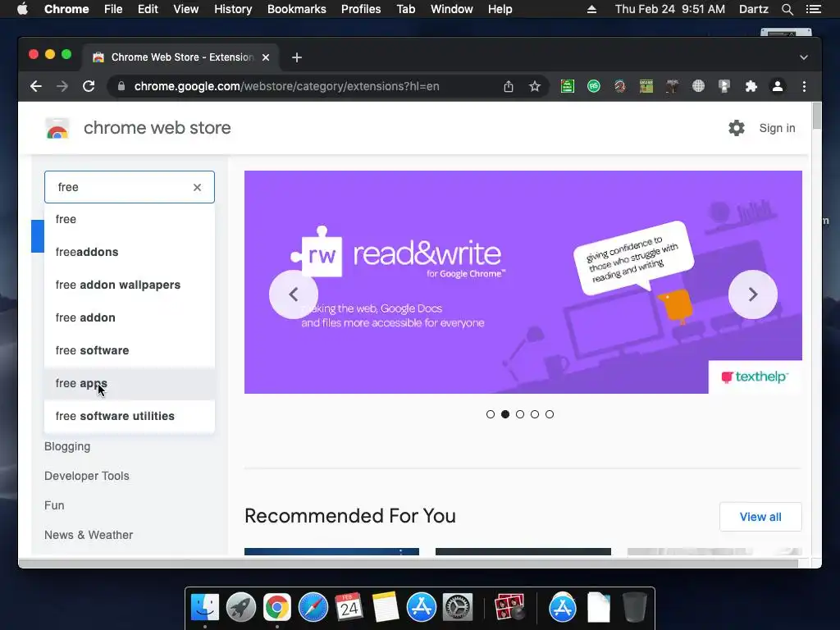
Task: Open the Developer Tools category
Action: 87,476
